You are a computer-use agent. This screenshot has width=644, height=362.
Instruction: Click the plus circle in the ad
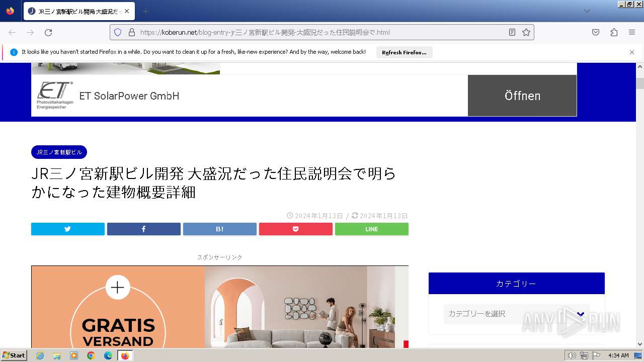pos(118,287)
